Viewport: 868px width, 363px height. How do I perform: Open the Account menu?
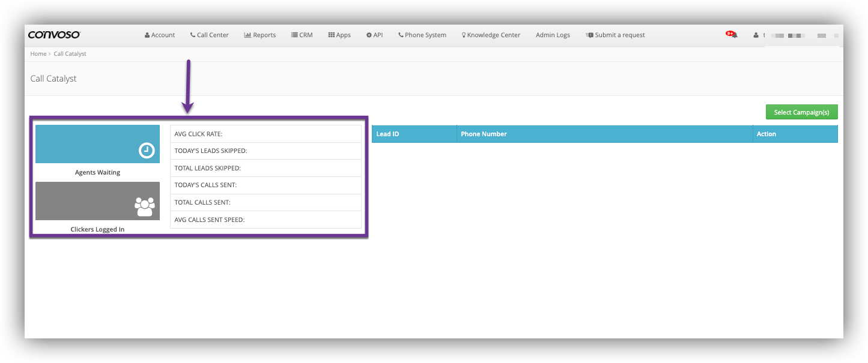(160, 35)
